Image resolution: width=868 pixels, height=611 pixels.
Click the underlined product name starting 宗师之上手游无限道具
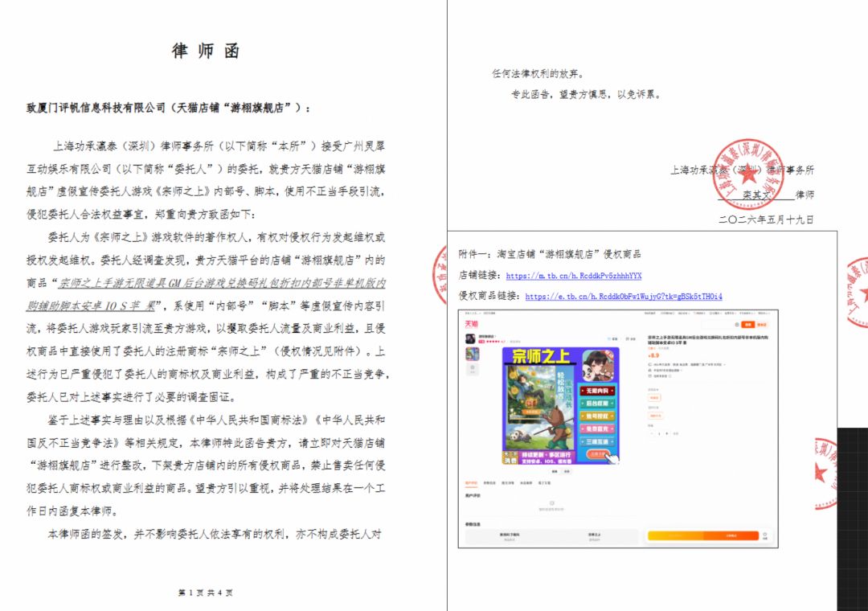pos(206,294)
